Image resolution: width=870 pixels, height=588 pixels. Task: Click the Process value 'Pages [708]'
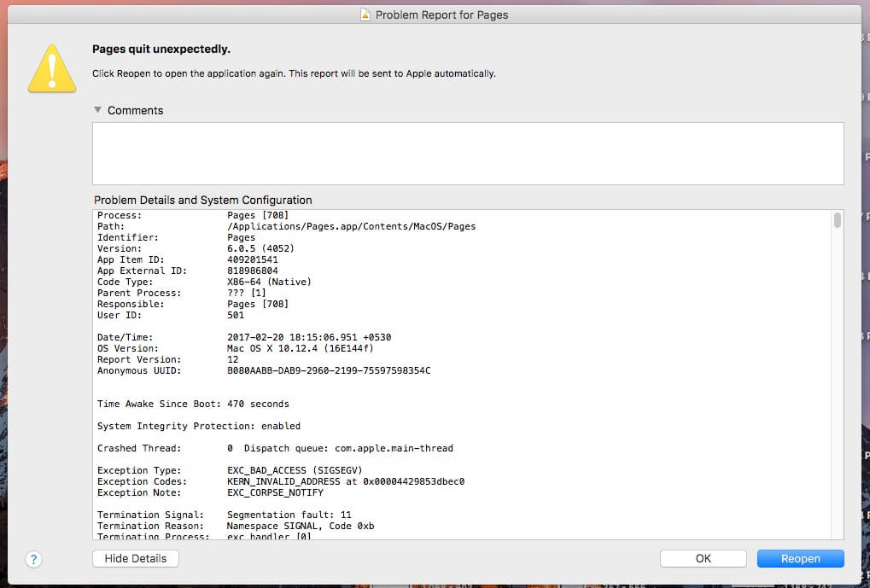pos(258,215)
